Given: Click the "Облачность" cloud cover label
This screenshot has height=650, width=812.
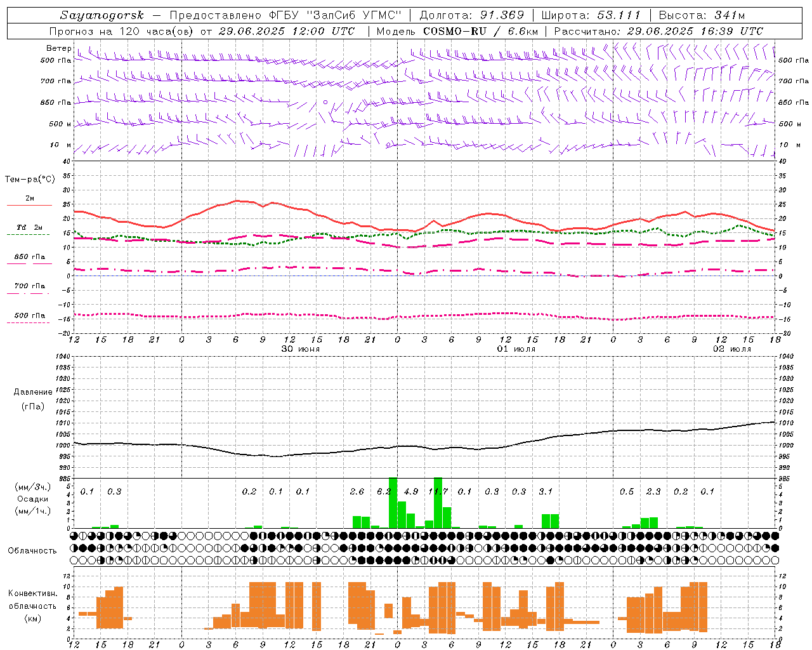Looking at the screenshot, I should (32, 551).
